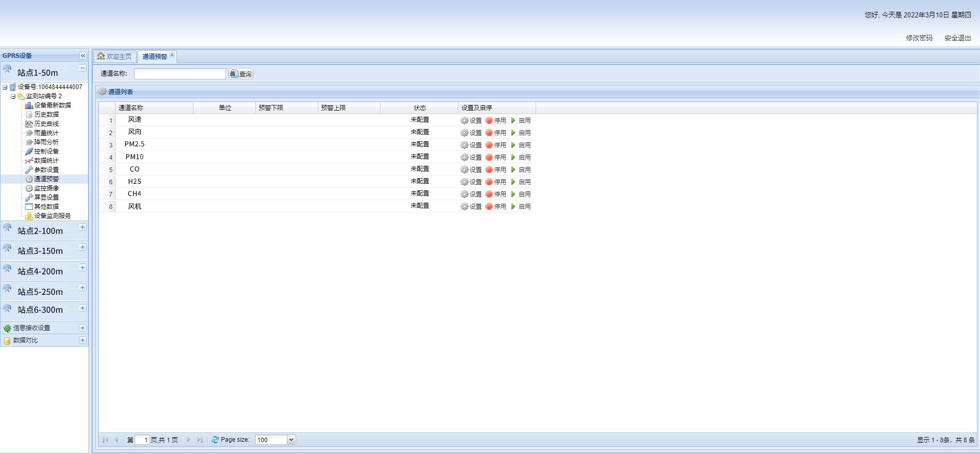980x454 pixels.
Task: Collapse the 设备号:1064844444007 tree node
Action: tap(5, 87)
